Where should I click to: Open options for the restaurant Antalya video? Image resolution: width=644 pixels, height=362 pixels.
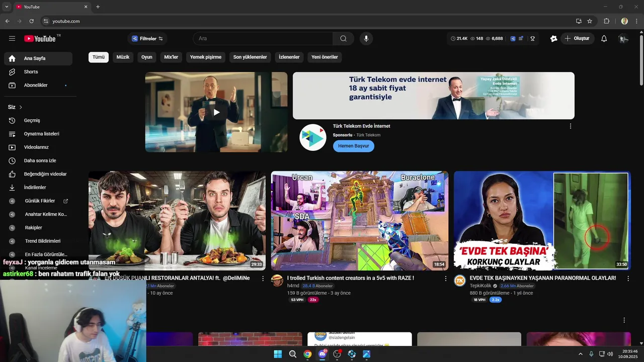[263, 278]
